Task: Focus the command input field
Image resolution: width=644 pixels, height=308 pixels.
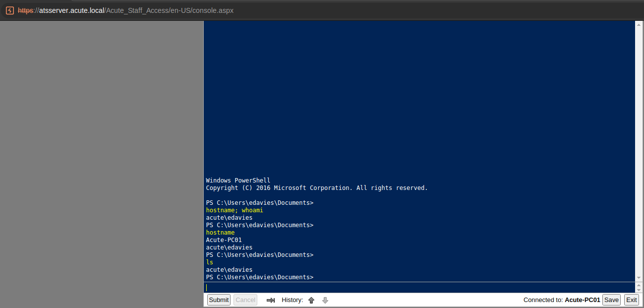Action: [419, 287]
